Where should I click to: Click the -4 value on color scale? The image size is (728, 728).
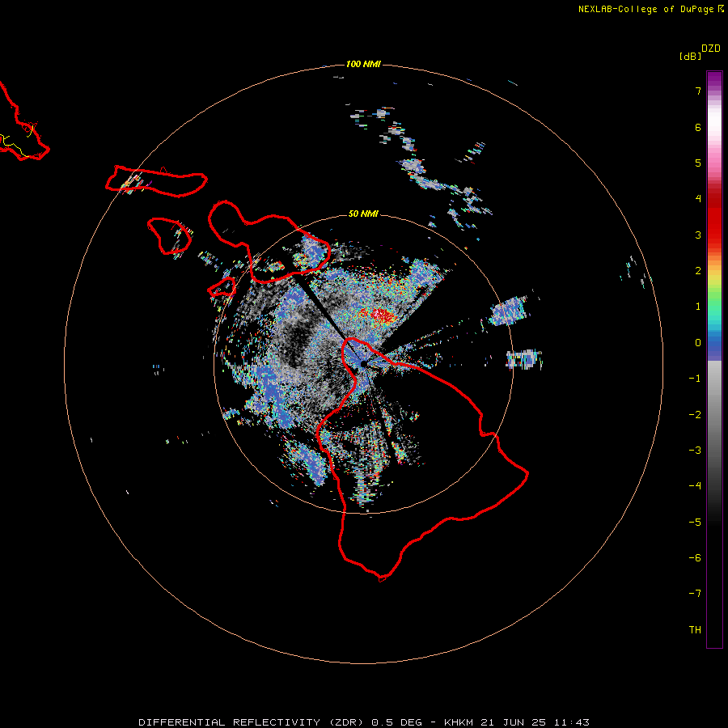[x=695, y=486]
